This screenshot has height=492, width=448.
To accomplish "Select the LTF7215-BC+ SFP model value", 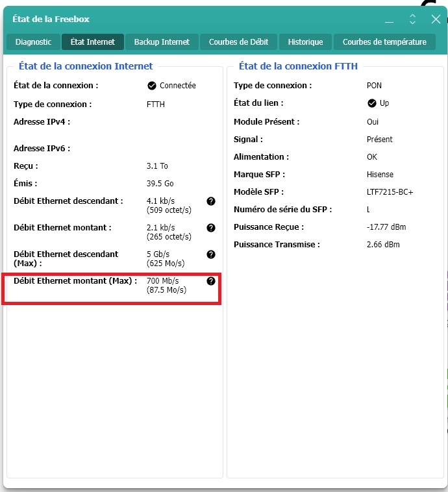I will 390,192.
